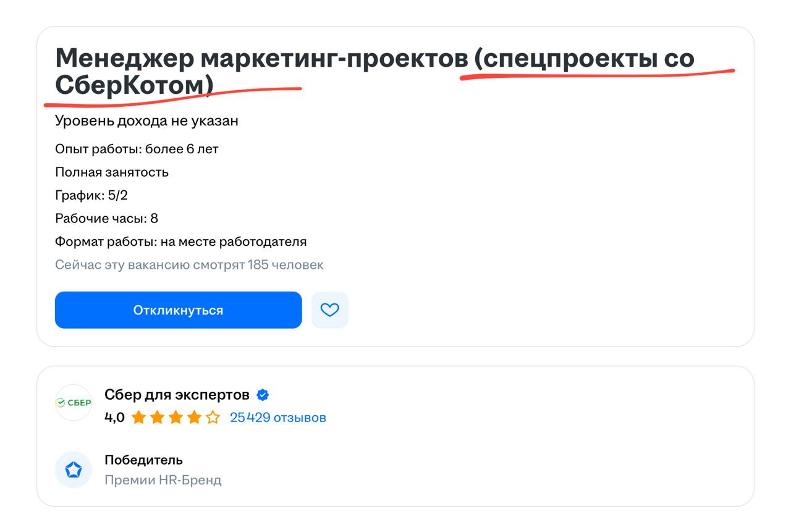Click the empty fifth rating star

pos(213,418)
